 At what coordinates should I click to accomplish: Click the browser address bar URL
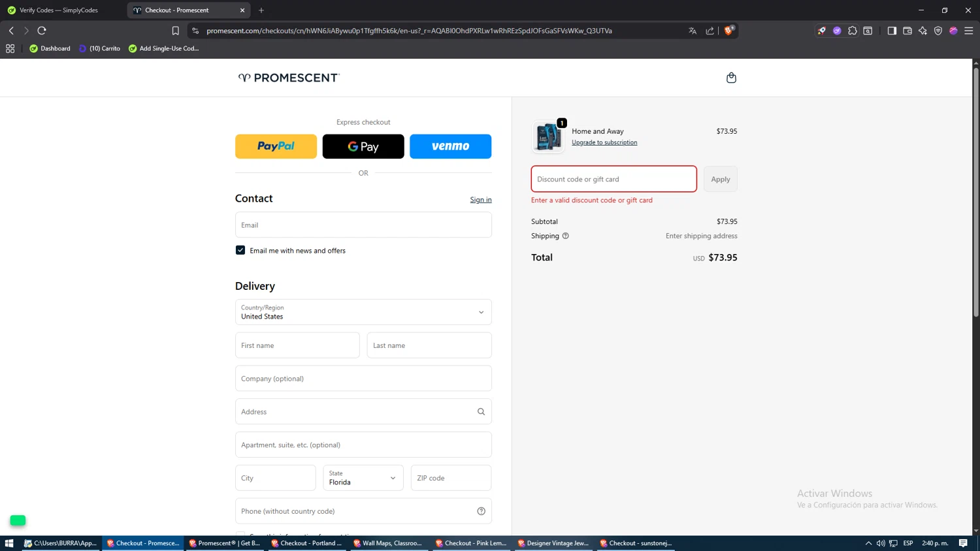click(409, 31)
